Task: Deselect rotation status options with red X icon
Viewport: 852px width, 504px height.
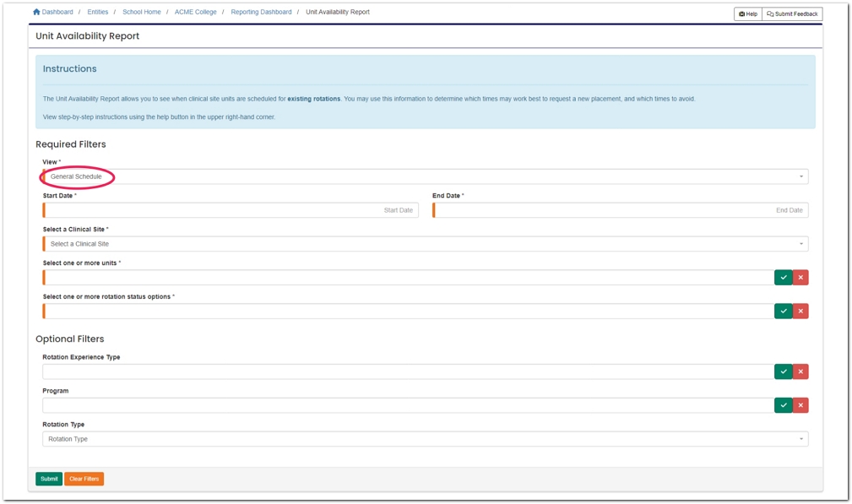Action: 800,311
